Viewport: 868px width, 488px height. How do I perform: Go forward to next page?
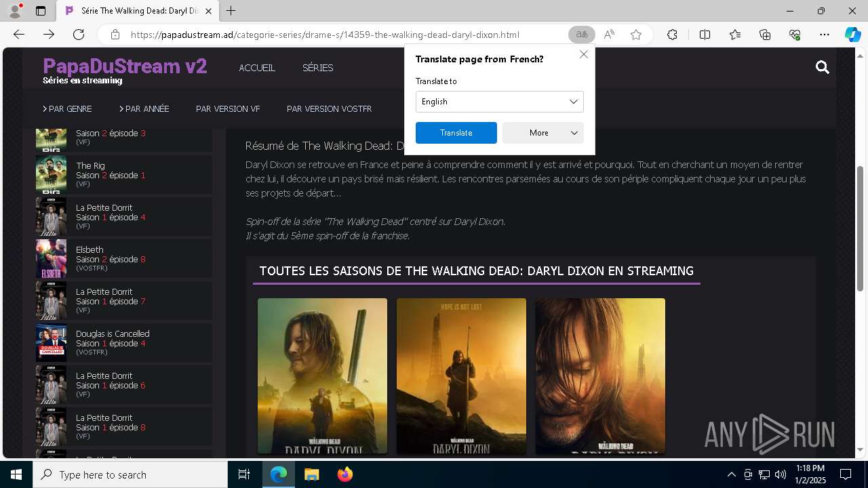click(49, 35)
